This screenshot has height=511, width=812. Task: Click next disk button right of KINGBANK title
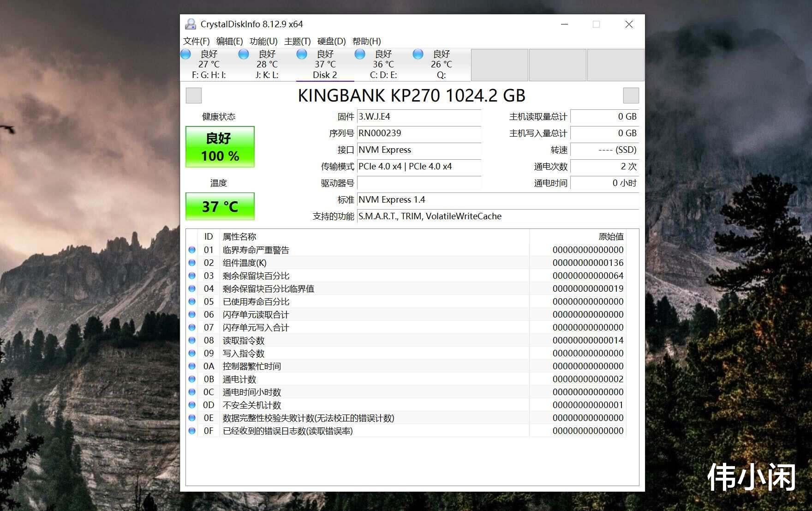(x=631, y=96)
